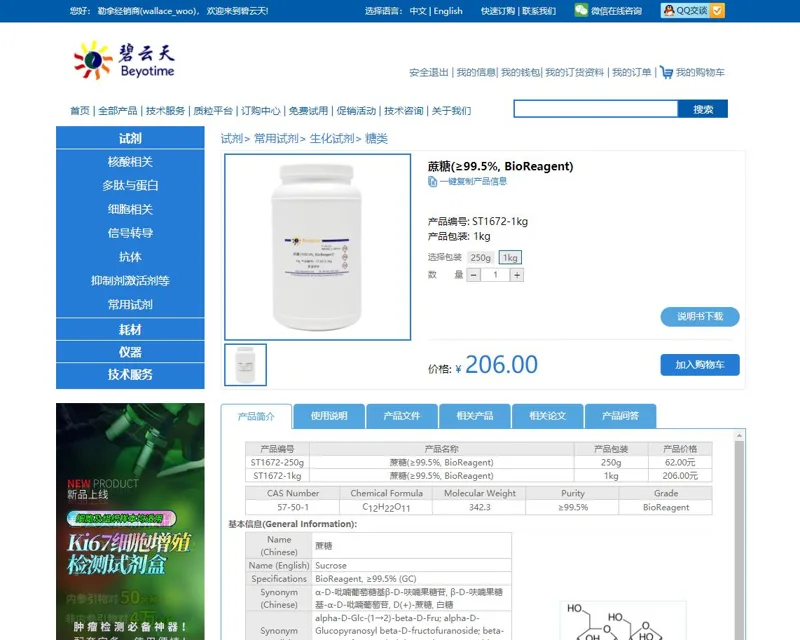Click the large product bottle image
Image resolution: width=800 pixels, height=640 pixels.
coord(317,247)
